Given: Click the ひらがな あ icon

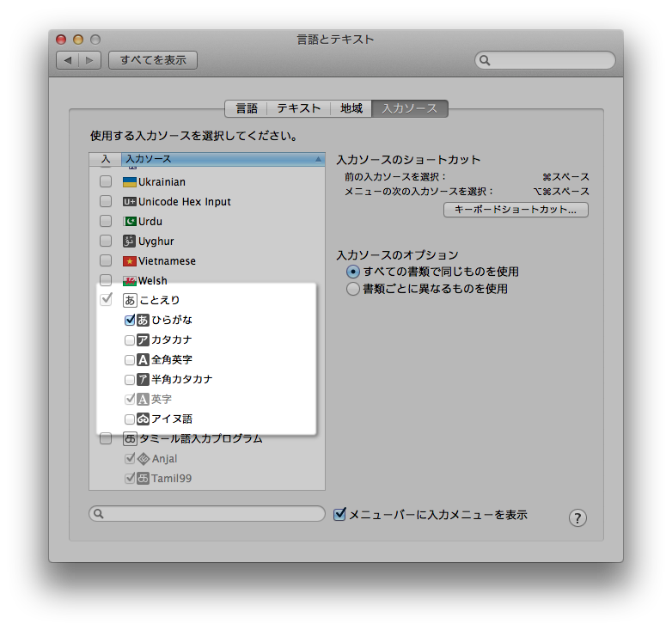Looking at the screenshot, I should pyautogui.click(x=143, y=320).
